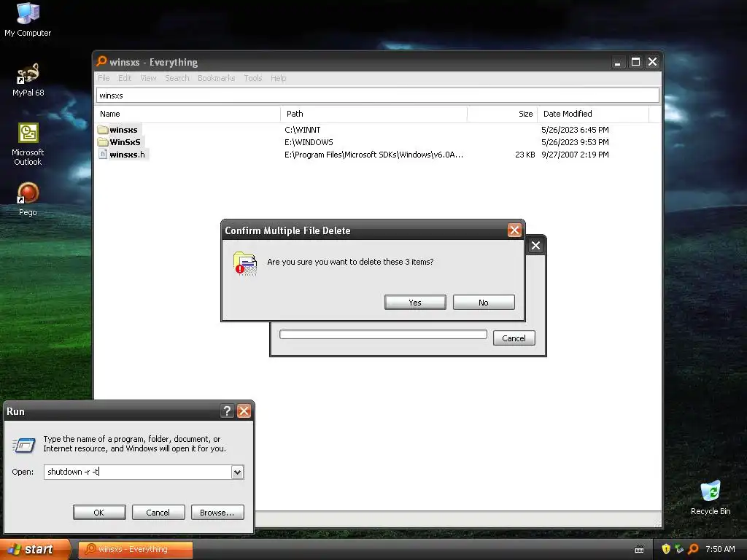The width and height of the screenshot is (747, 560).
Task: Click the Everything search icon in system tray
Action: coord(693,549)
